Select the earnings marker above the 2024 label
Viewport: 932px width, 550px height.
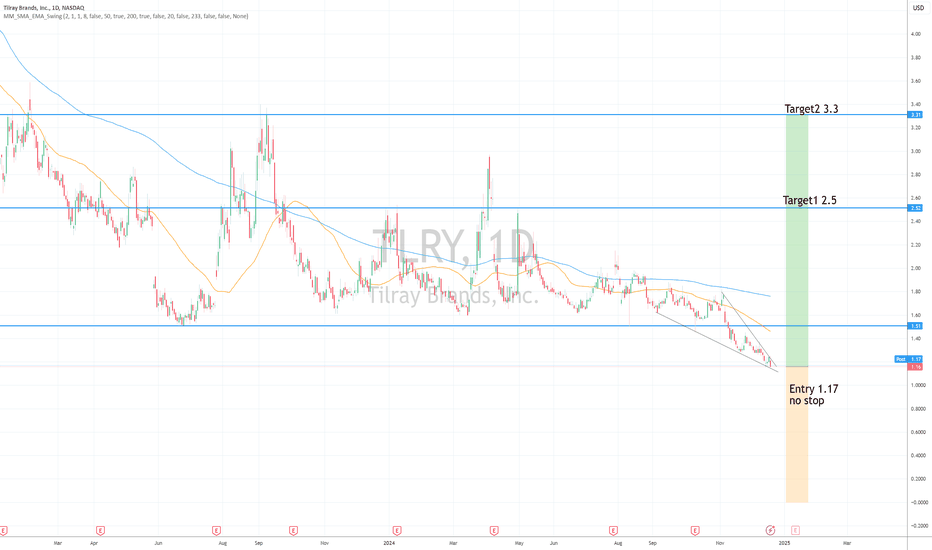397,529
